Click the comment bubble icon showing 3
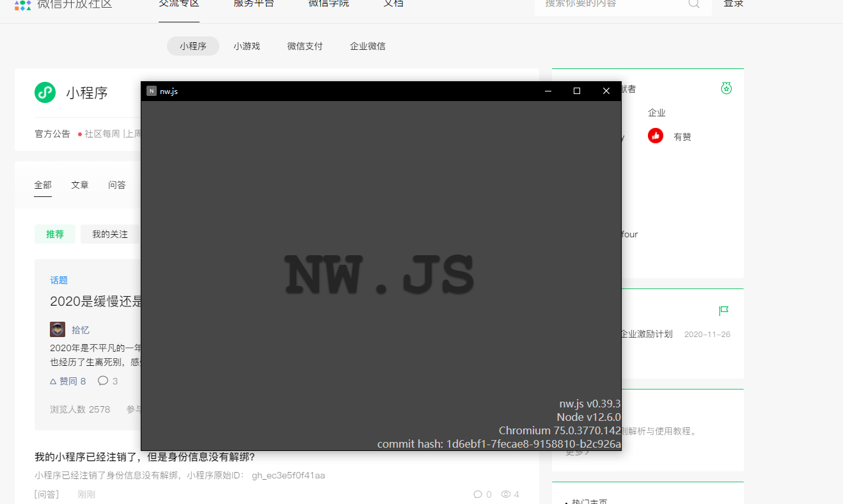 pos(103,381)
